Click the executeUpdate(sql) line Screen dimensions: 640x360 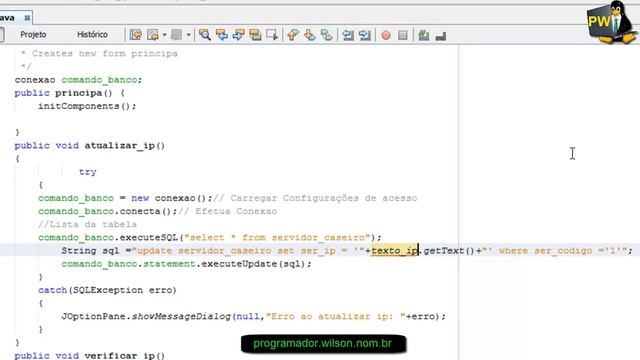(x=187, y=264)
